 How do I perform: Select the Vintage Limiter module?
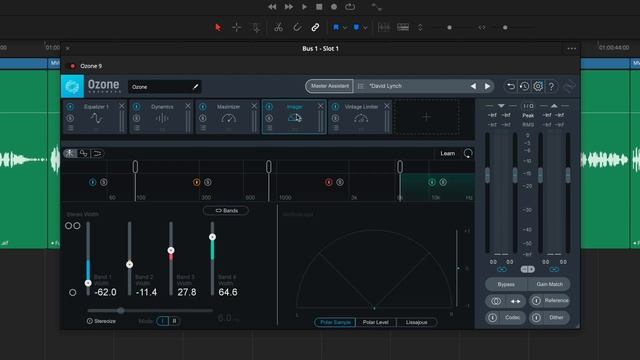click(361, 118)
